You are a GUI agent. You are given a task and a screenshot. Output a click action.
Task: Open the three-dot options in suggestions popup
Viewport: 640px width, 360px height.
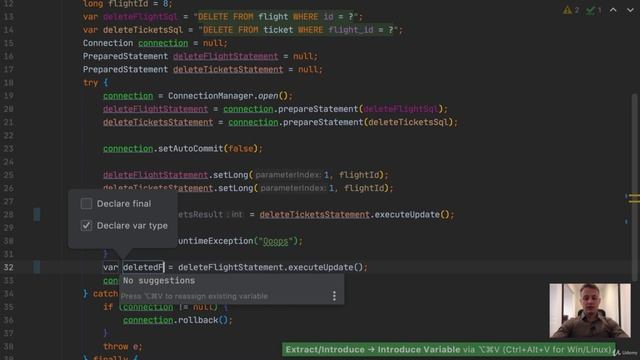point(334,296)
